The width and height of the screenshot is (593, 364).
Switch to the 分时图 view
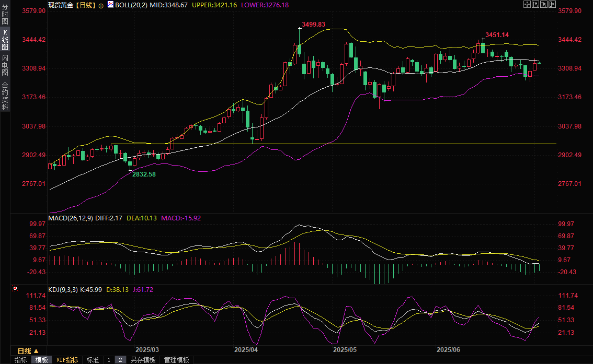(5, 15)
